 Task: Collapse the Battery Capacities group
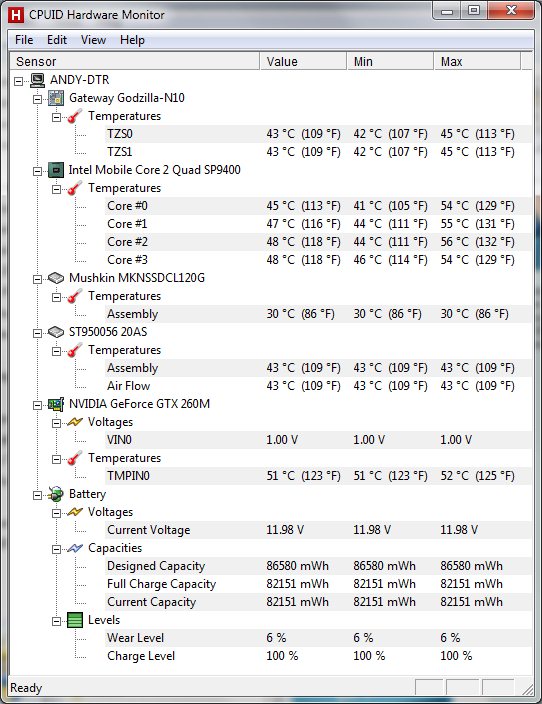pos(57,549)
